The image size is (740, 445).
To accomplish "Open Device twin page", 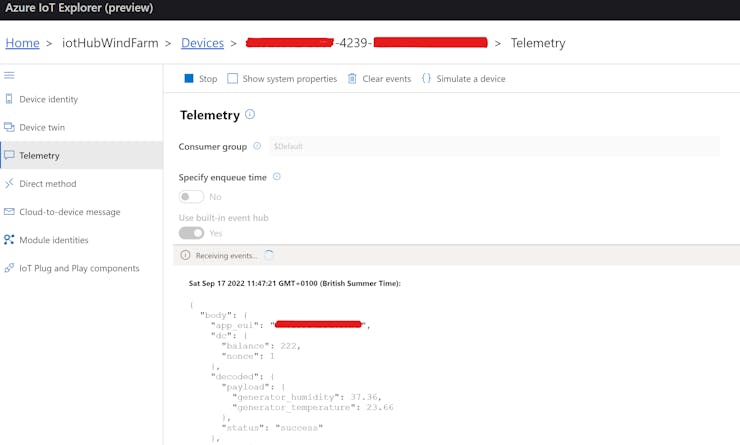I will click(82, 127).
